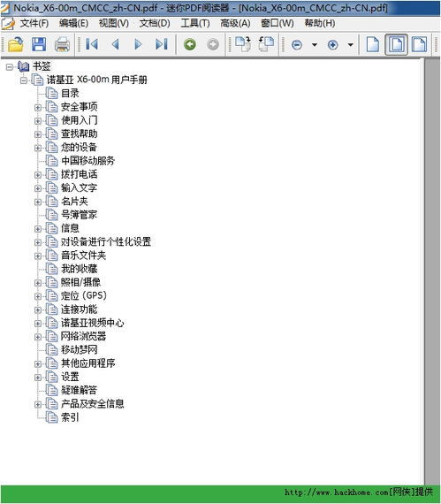Select the 号簿管家 bookmark

pos(79,215)
